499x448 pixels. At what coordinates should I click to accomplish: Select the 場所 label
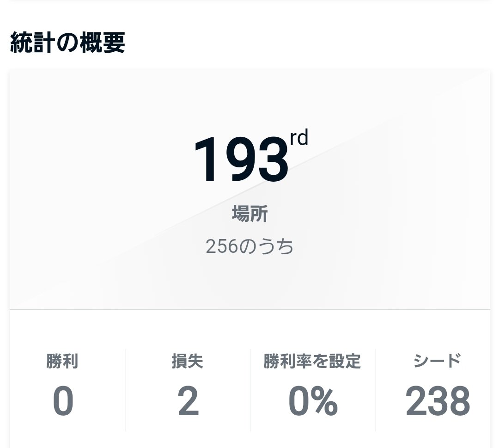(x=249, y=214)
